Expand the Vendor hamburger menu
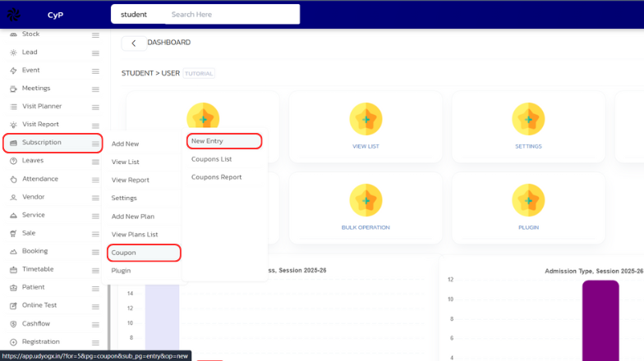The width and height of the screenshot is (644, 361). [x=95, y=197]
